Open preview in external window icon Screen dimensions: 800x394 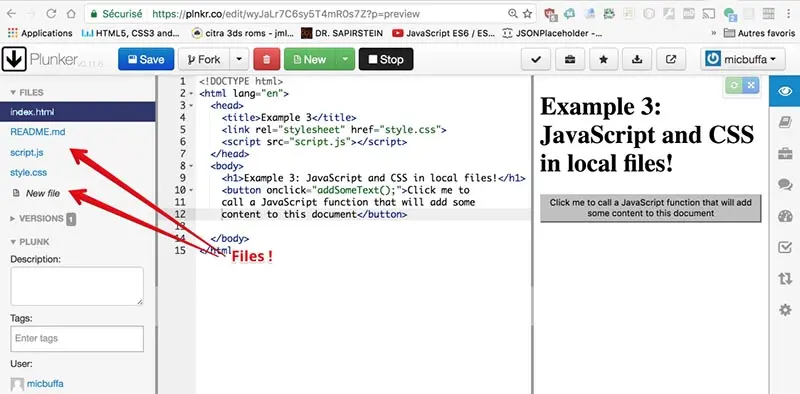[x=671, y=59]
